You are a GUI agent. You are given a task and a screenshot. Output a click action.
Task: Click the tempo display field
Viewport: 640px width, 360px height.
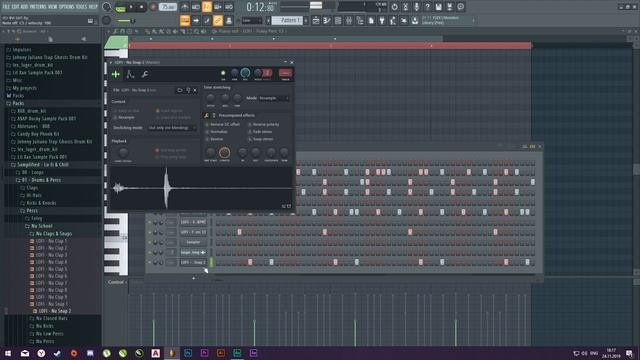point(167,7)
